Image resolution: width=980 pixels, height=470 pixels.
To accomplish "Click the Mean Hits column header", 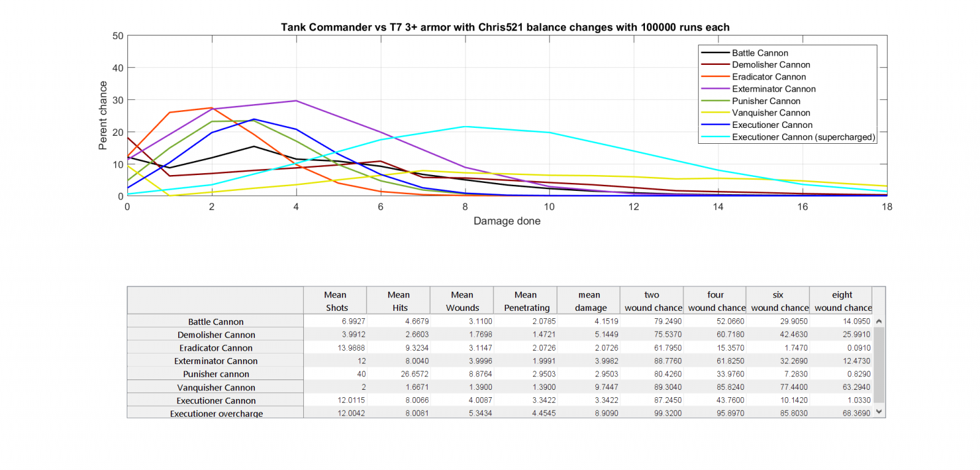I will pyautogui.click(x=399, y=301).
